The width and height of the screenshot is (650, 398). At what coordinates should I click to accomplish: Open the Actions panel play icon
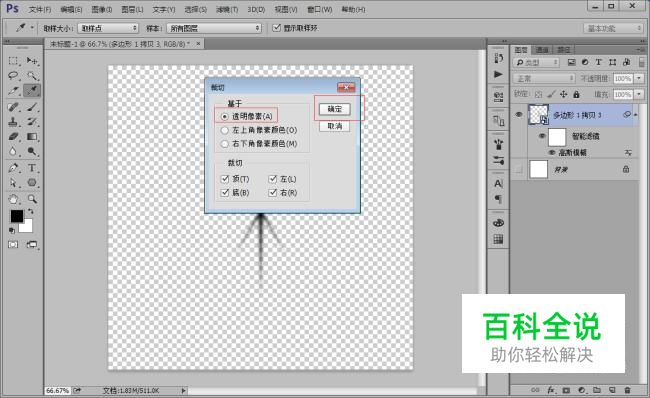pyautogui.click(x=498, y=74)
